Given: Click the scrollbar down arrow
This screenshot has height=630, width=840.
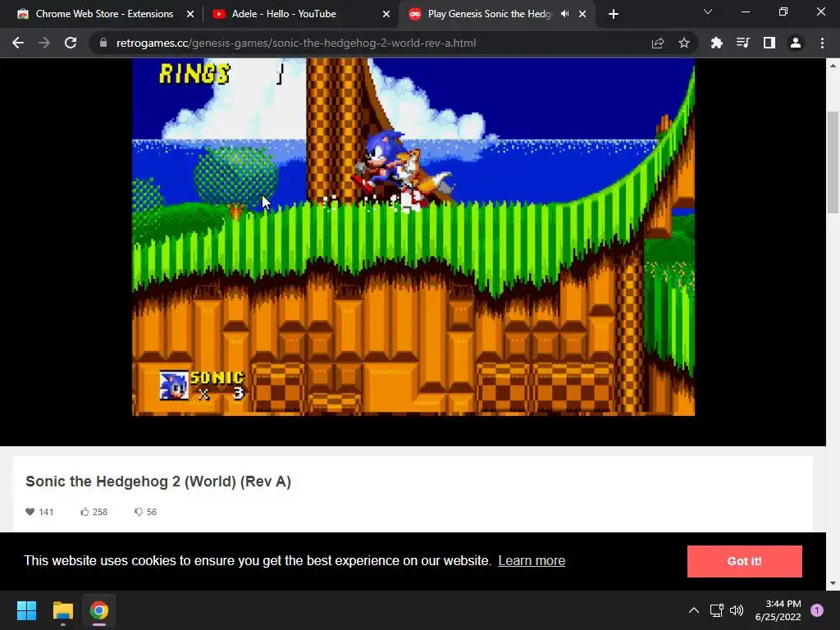Looking at the screenshot, I should point(833,583).
